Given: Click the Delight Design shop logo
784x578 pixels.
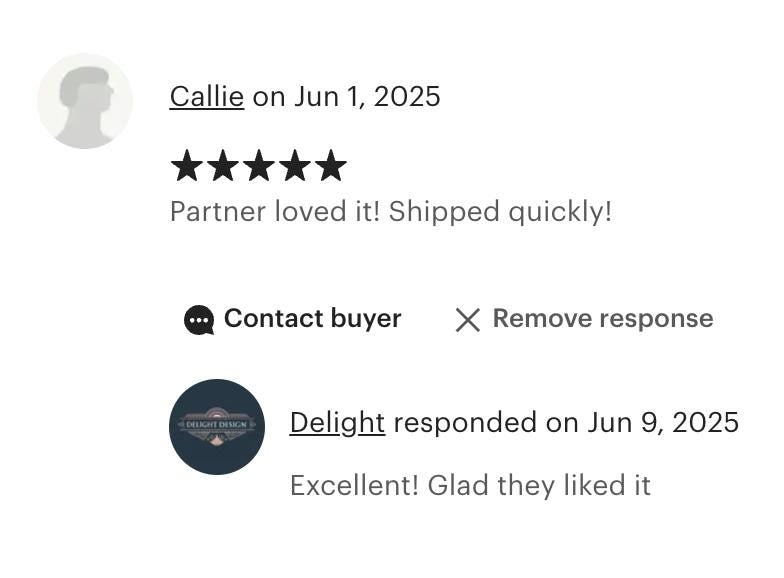Looking at the screenshot, I should coord(217,426).
